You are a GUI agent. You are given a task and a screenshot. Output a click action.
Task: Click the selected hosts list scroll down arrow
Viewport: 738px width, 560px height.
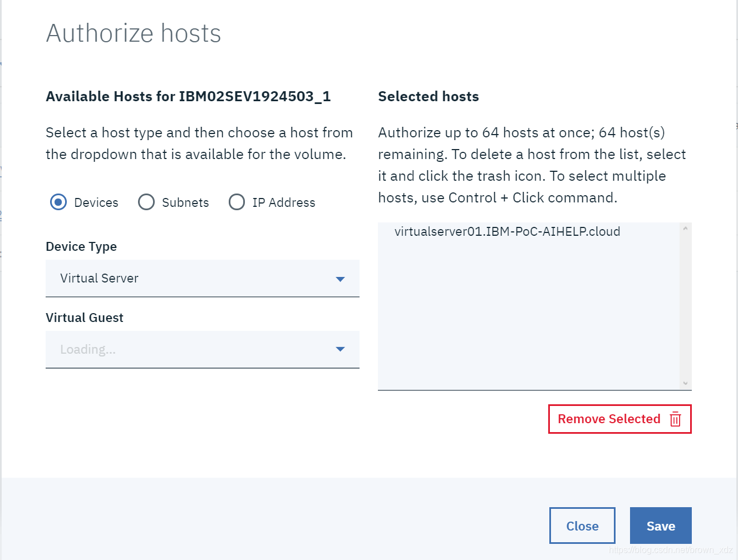(686, 383)
